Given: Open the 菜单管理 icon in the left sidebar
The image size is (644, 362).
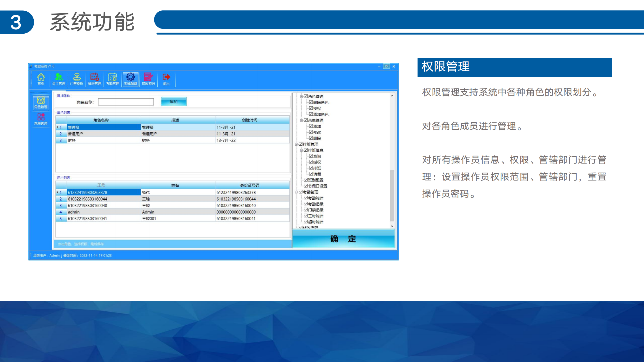Looking at the screenshot, I should (x=41, y=119).
